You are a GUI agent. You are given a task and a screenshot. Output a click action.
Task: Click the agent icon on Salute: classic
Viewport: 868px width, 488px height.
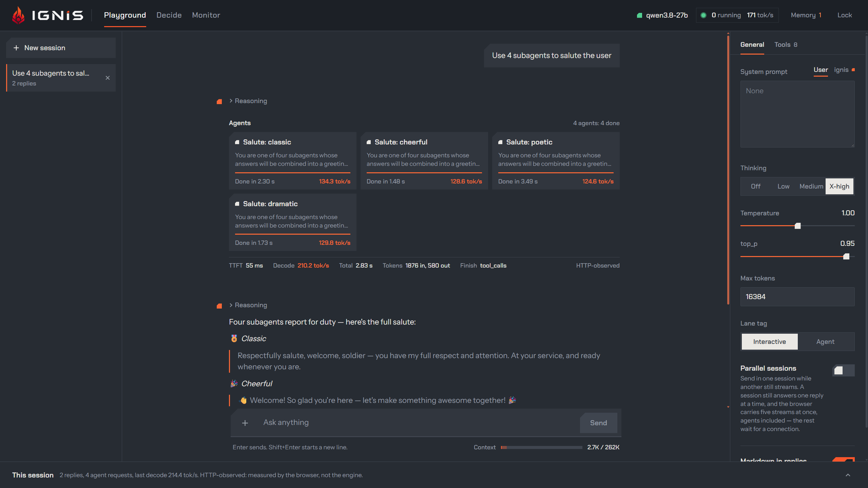coord(237,142)
